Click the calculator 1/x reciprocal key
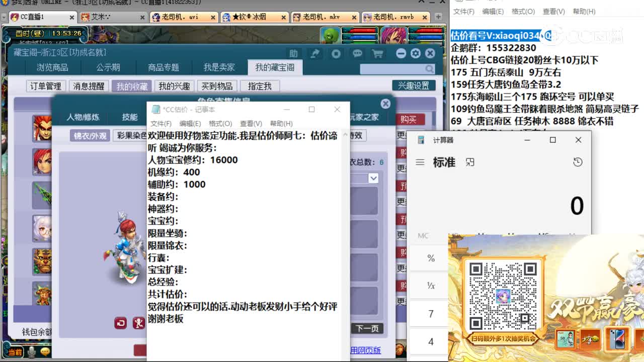 coord(431,286)
